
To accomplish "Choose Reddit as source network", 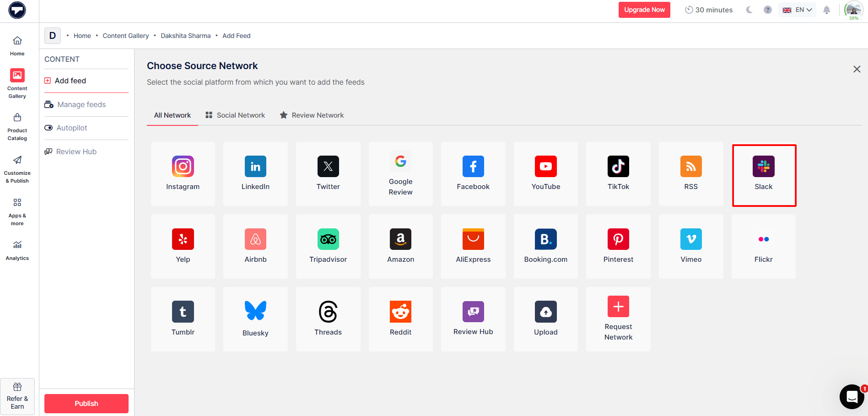I will point(400,319).
